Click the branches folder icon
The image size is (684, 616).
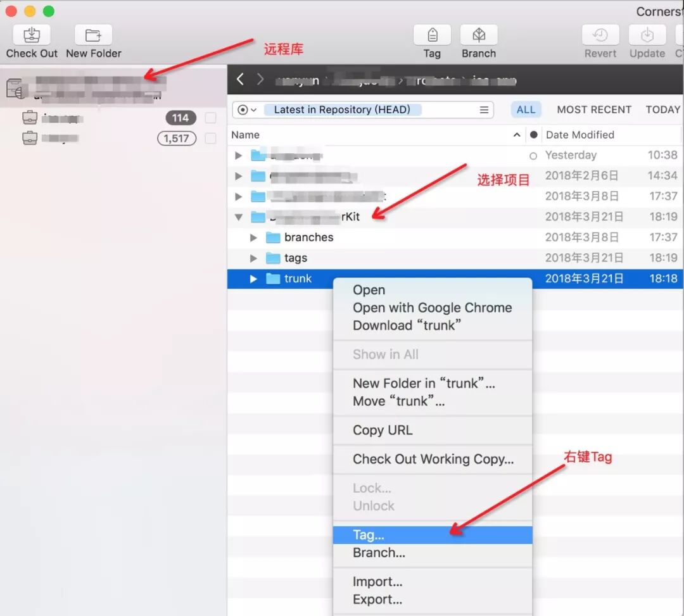click(273, 237)
